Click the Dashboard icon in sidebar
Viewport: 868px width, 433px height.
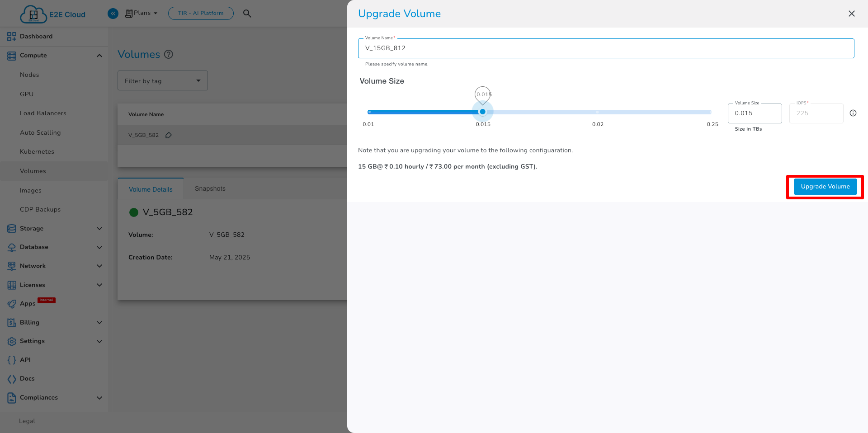12,37
